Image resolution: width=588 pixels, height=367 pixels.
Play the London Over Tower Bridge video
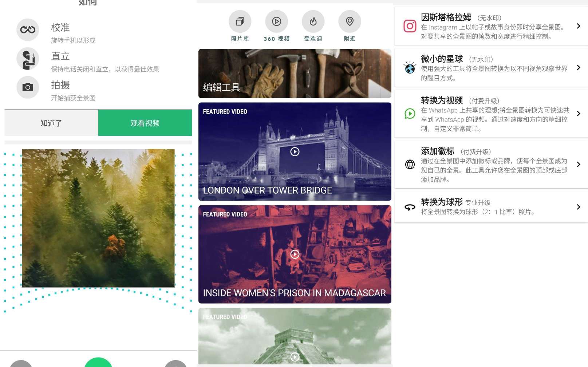(295, 151)
